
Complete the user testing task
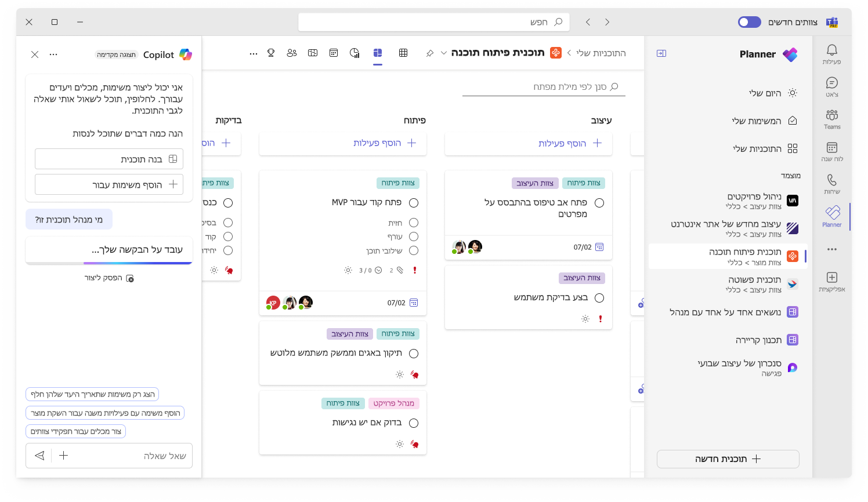click(599, 298)
